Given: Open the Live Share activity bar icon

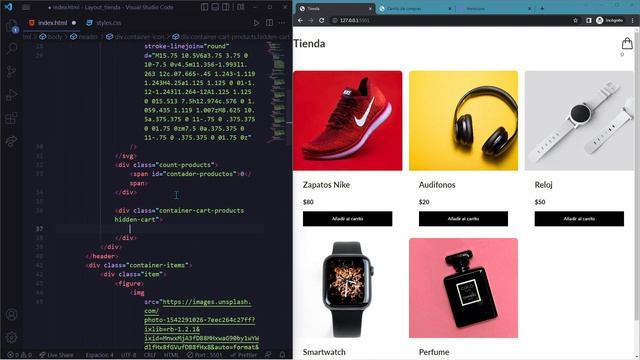Looking at the screenshot, I should pos(11,141).
